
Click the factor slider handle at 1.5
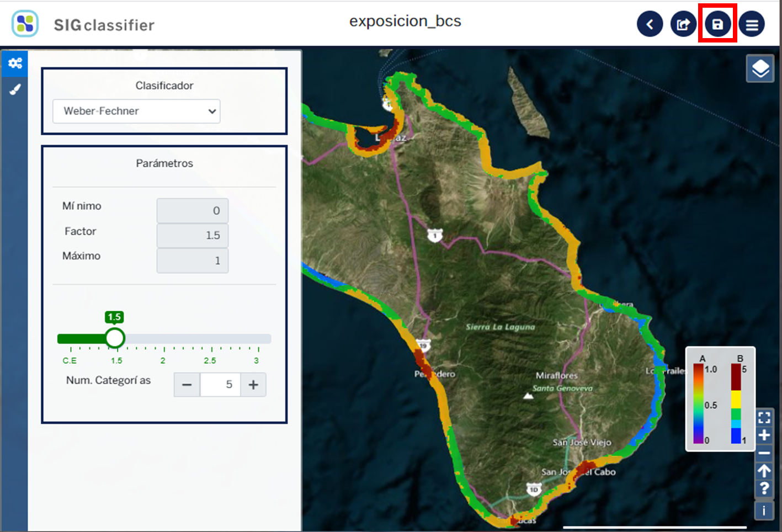(x=115, y=338)
